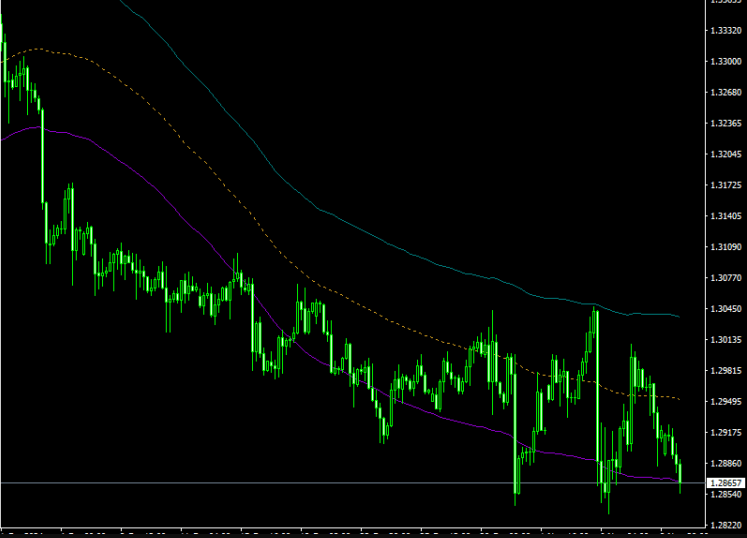747x538 pixels.
Task: Click the 1.28220 price axis label
Action: click(x=726, y=525)
